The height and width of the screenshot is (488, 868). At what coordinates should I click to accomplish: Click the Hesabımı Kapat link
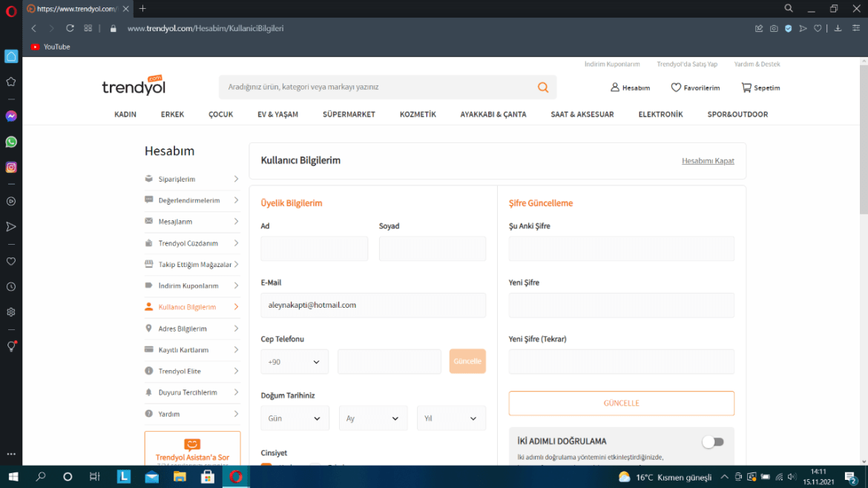click(708, 161)
